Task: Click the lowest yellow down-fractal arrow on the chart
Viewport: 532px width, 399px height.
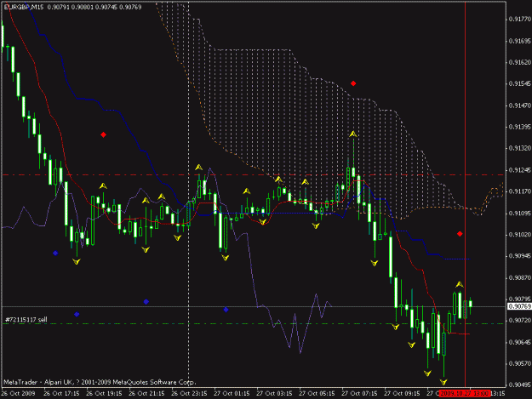Action: (443, 382)
